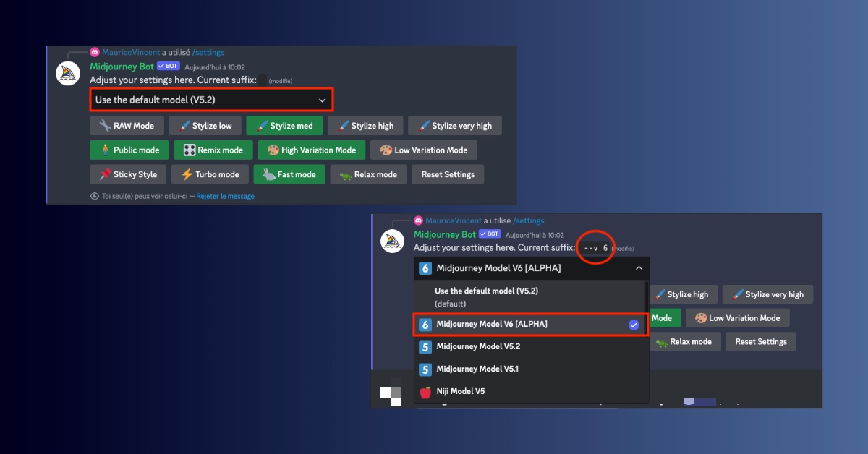Viewport: 868px width, 454px height.
Task: Click the 'Rejeter le message' link
Action: tap(225, 196)
